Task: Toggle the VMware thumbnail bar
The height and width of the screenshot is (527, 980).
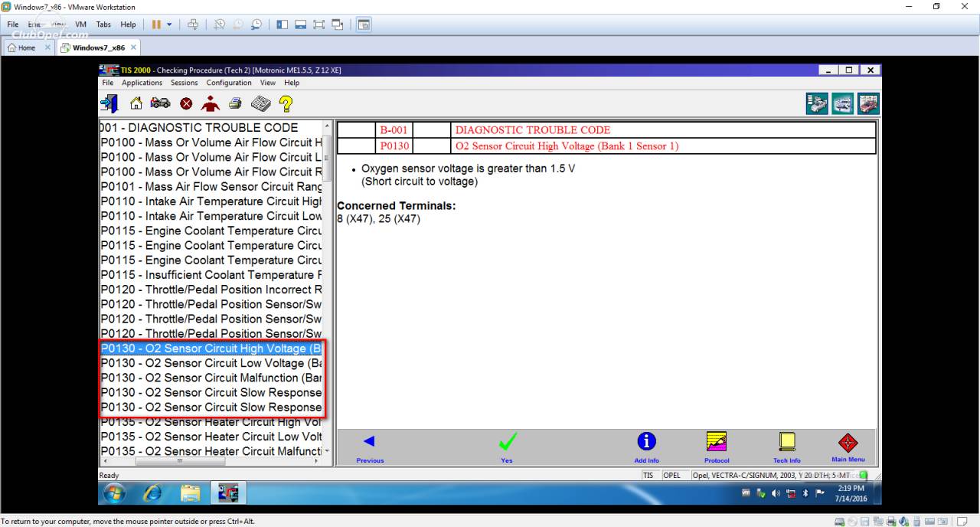Action: [301, 25]
